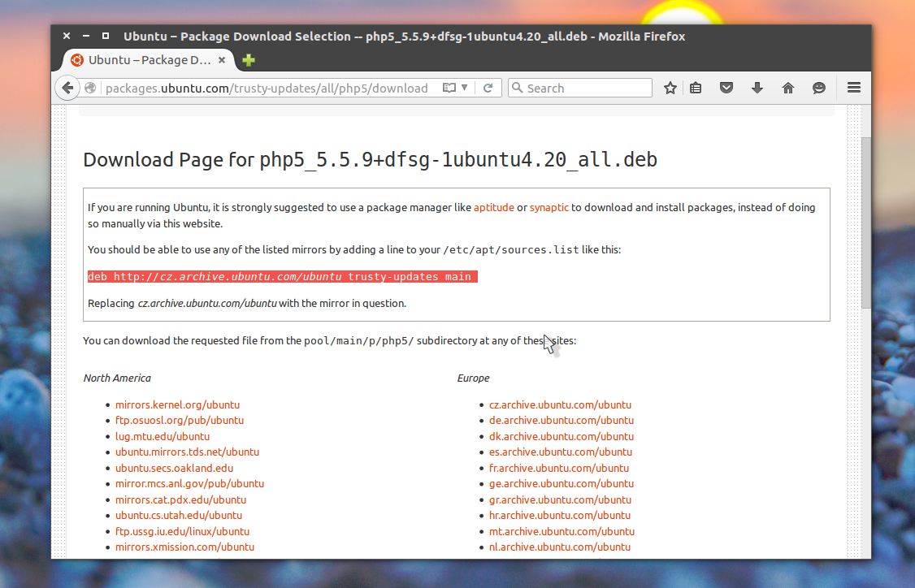The image size is (915, 588).
Task: Open the synaptic link
Action: 549,208
